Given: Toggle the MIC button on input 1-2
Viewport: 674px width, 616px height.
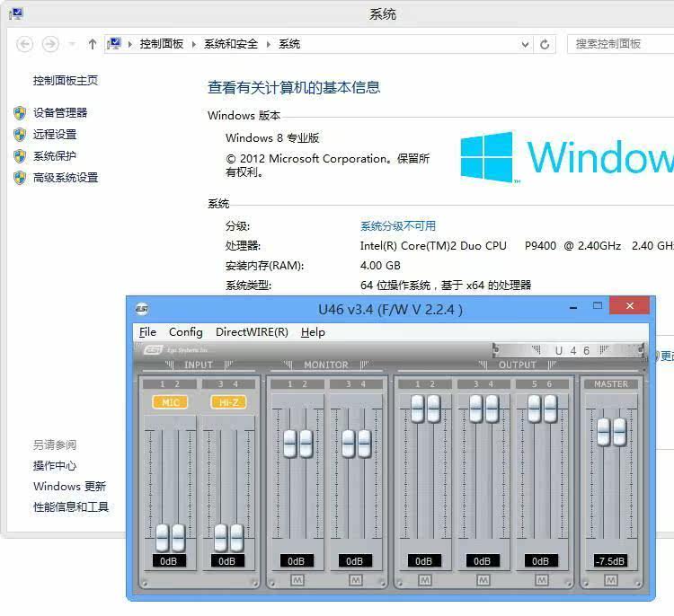Looking at the screenshot, I should click(170, 402).
